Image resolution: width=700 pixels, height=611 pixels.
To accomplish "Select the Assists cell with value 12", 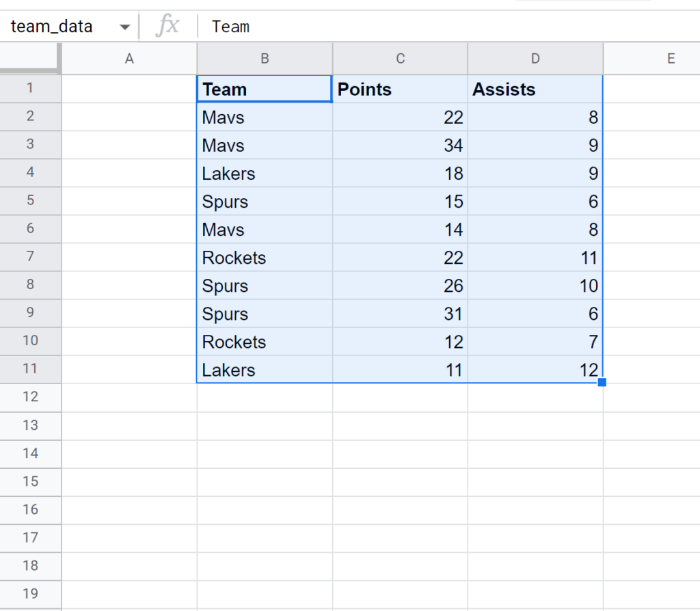I will 535,370.
